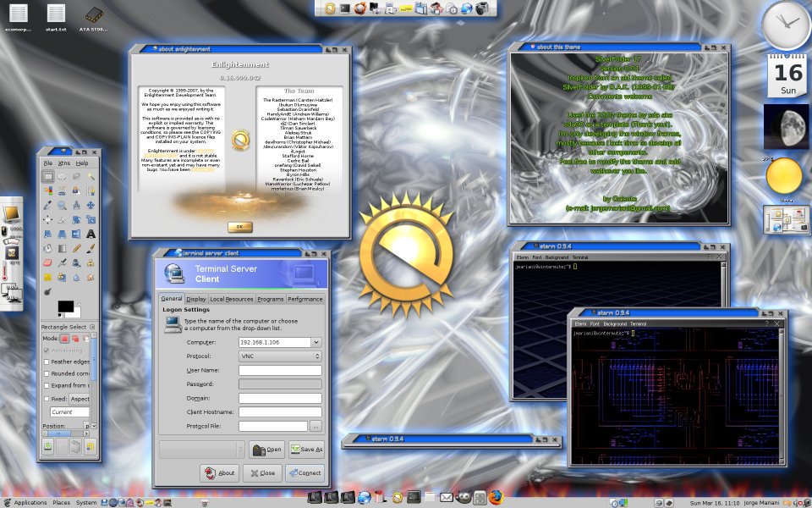Viewport: 812px width, 508px height.
Task: Select the Pencil tool
Action: (77, 248)
